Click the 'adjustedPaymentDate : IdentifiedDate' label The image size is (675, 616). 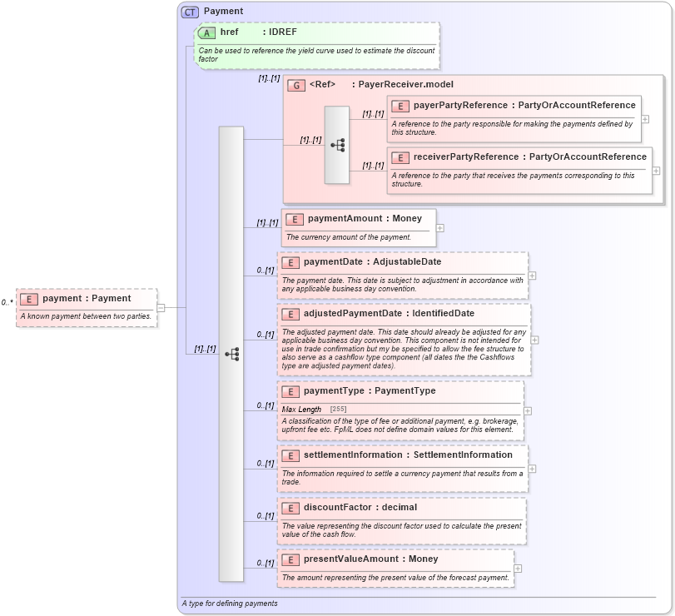(389, 313)
